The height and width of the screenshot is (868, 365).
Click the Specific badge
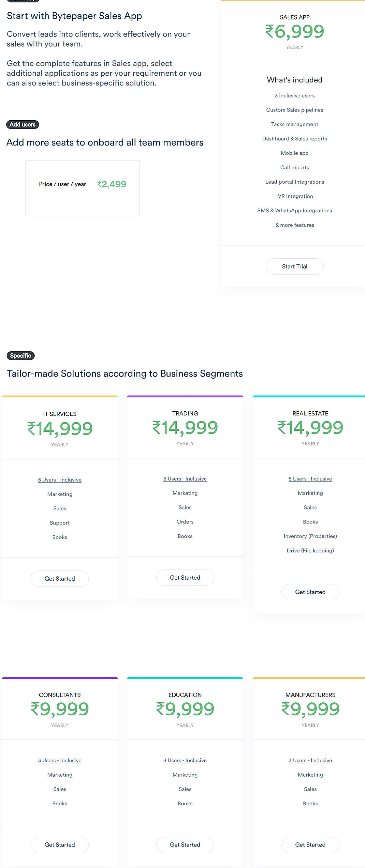[20, 355]
